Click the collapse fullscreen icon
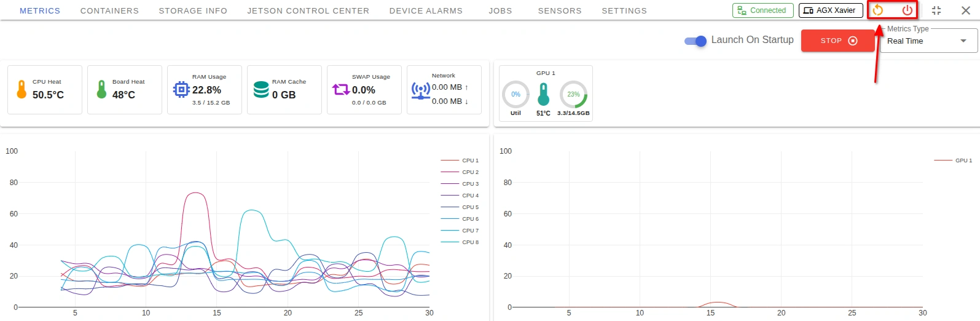980x321 pixels. pyautogui.click(x=936, y=10)
